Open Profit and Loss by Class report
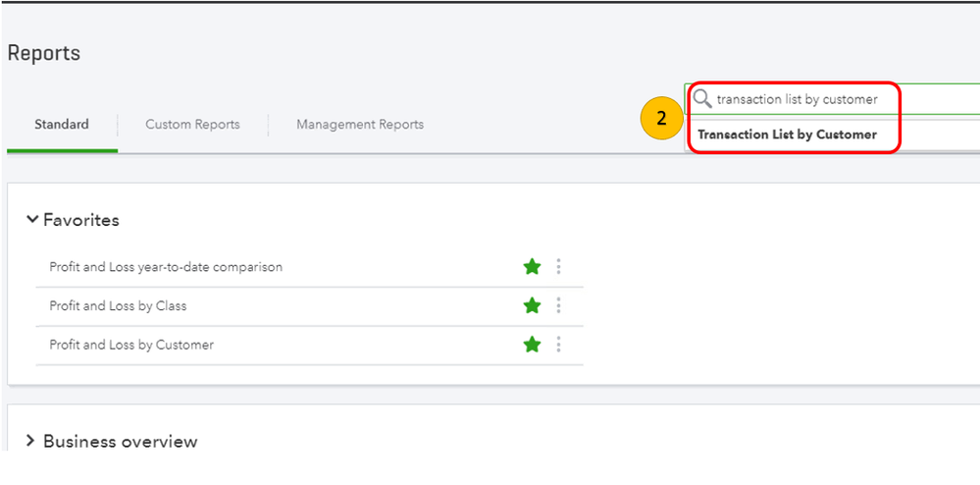Screen dimensions: 980x485 point(118,306)
